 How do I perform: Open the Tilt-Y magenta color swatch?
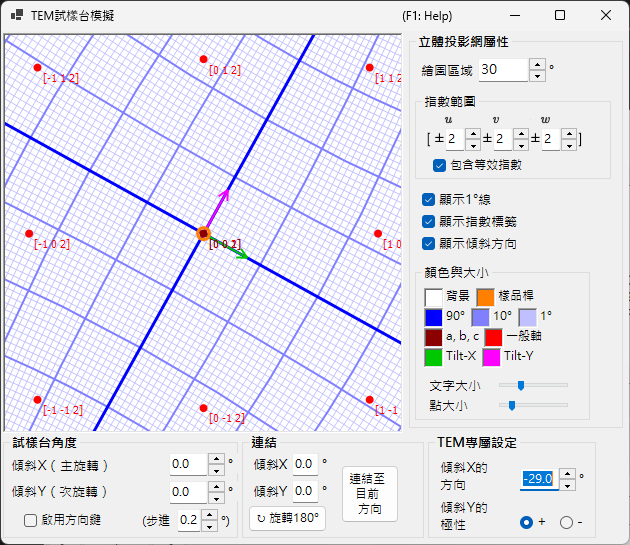492,357
